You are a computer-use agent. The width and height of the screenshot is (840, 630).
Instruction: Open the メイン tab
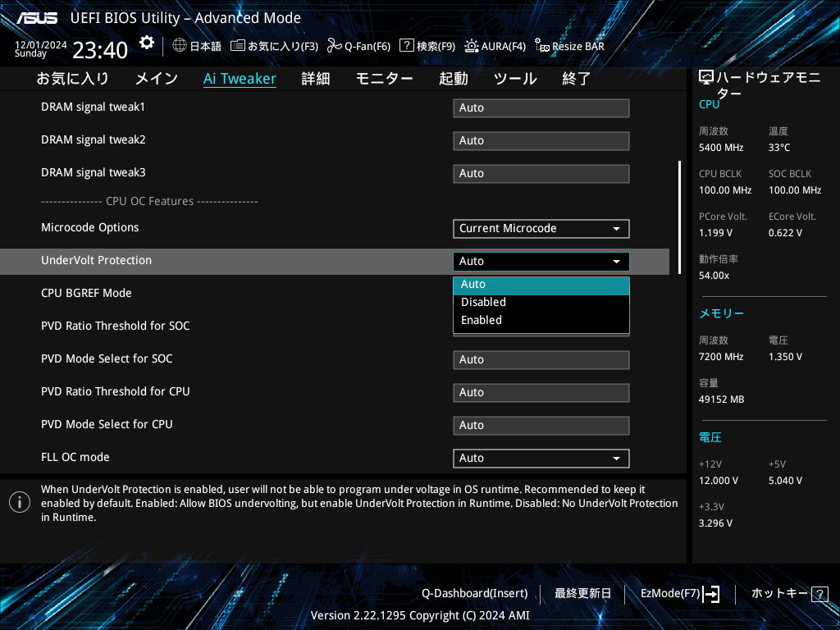coord(157,79)
